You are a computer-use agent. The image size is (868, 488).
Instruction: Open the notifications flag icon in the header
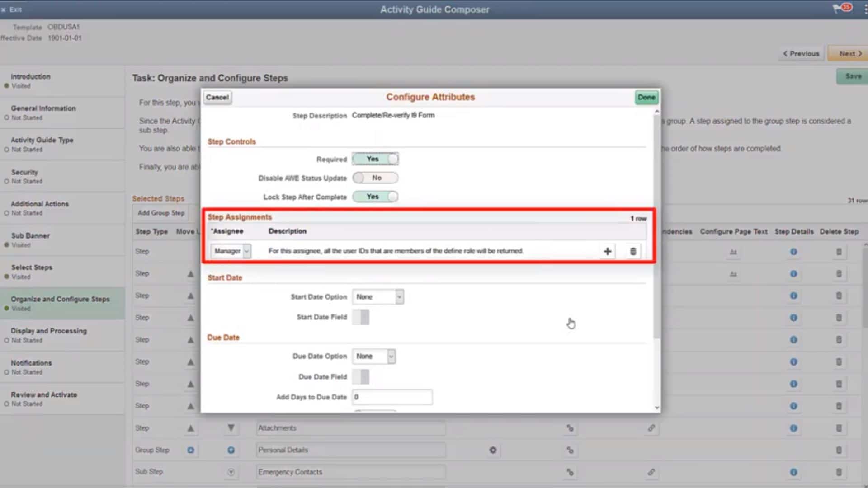(840, 8)
